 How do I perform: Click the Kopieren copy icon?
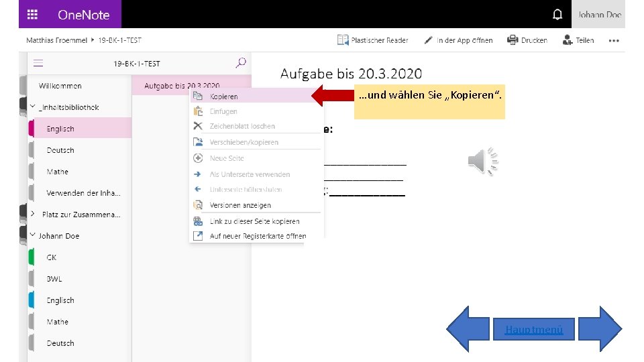click(x=198, y=96)
